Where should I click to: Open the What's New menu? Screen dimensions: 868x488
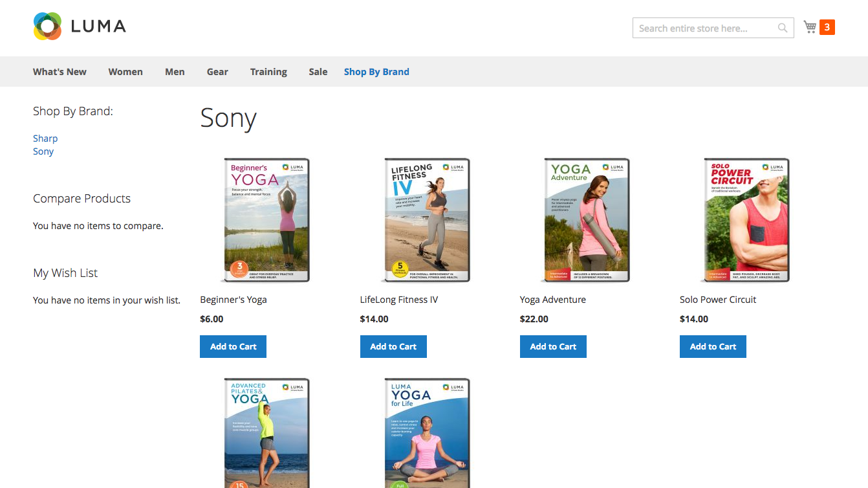[x=60, y=72]
